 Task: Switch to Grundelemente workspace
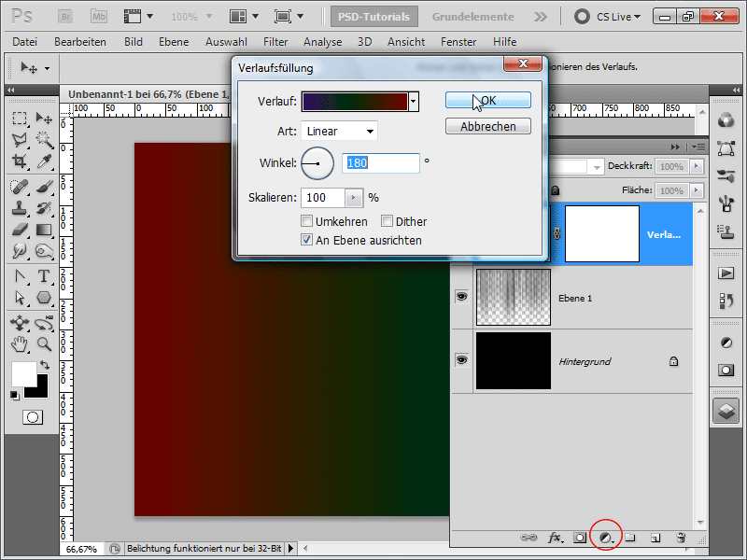472,17
